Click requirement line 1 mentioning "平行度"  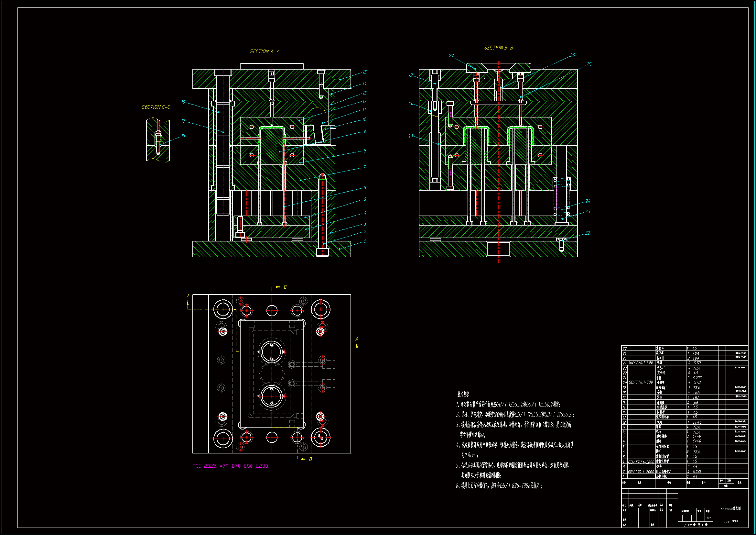[508, 405]
